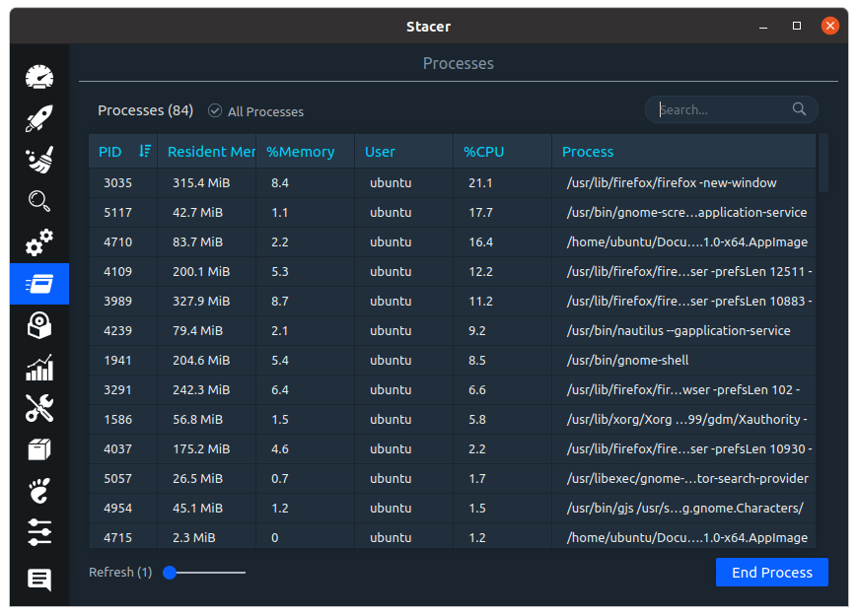Open the Startup Apps rocket icon
This screenshot has height=616, width=858.
(x=39, y=118)
